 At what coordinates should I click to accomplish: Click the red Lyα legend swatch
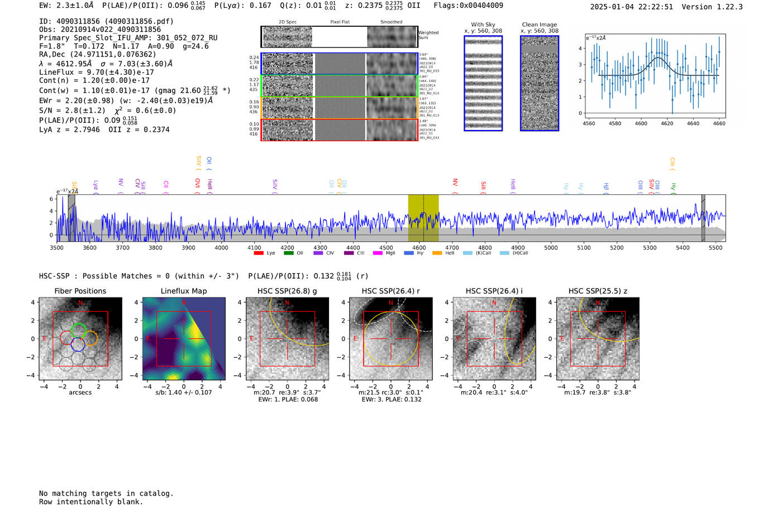[259, 253]
